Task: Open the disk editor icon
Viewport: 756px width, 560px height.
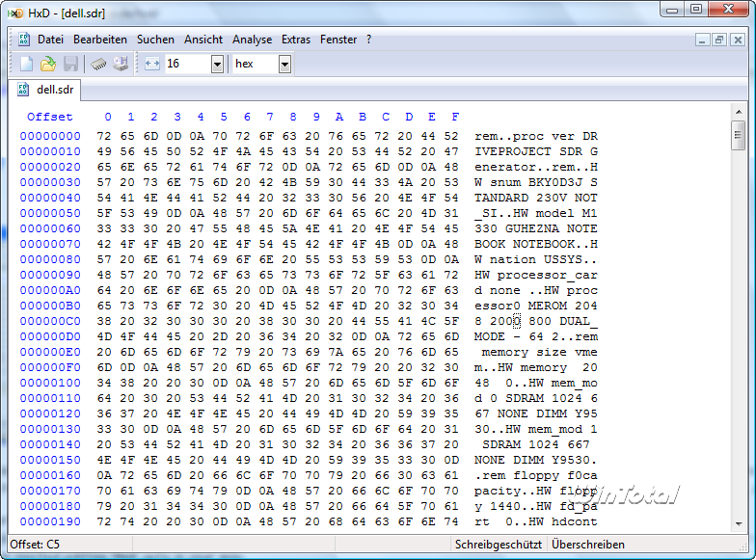Action: 121,64
